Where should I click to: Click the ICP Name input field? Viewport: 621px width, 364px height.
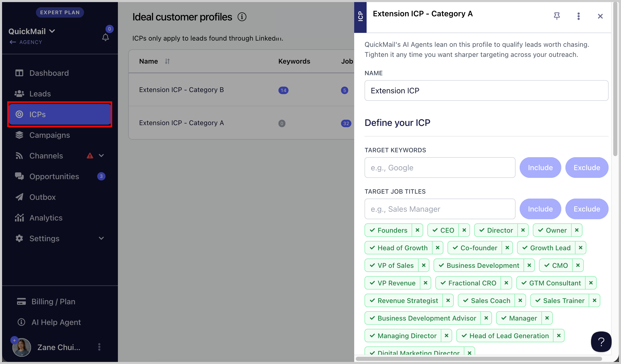tap(486, 90)
